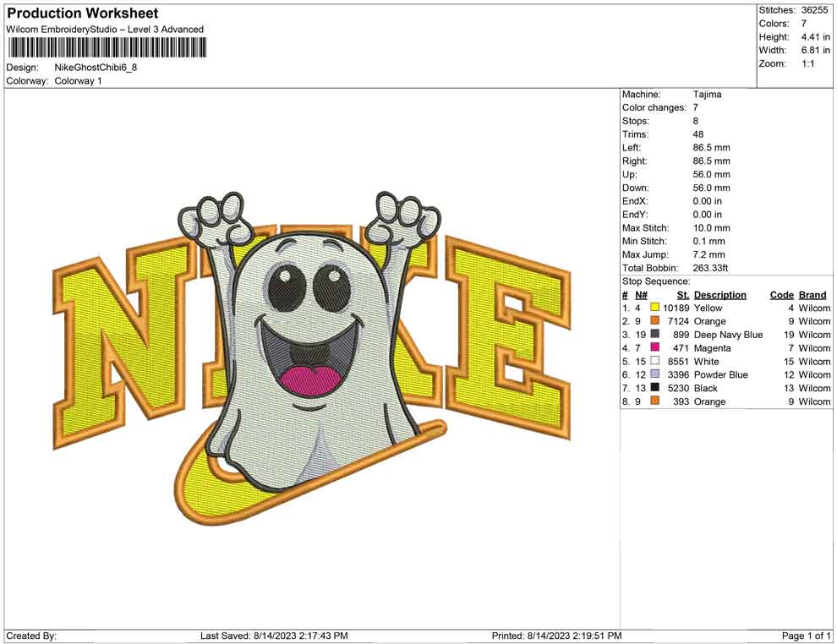The height and width of the screenshot is (644, 837).
Task: Click design name 'NikeGhostChibi6_8'
Action: (96, 68)
